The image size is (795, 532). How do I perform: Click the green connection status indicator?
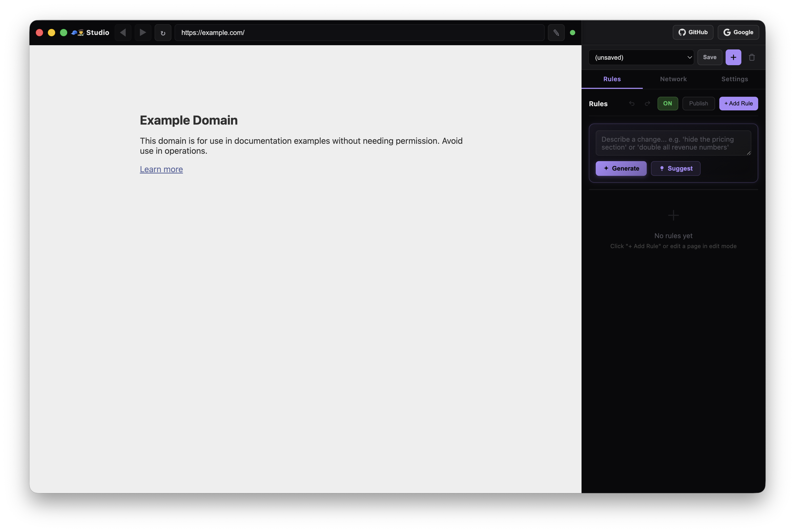click(x=573, y=33)
